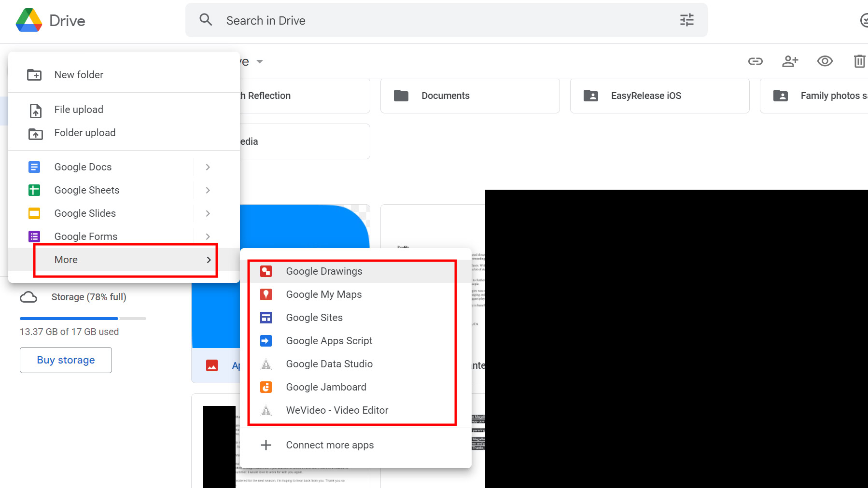Viewport: 868px width, 488px height.
Task: Click the share person-add icon
Action: (x=790, y=61)
